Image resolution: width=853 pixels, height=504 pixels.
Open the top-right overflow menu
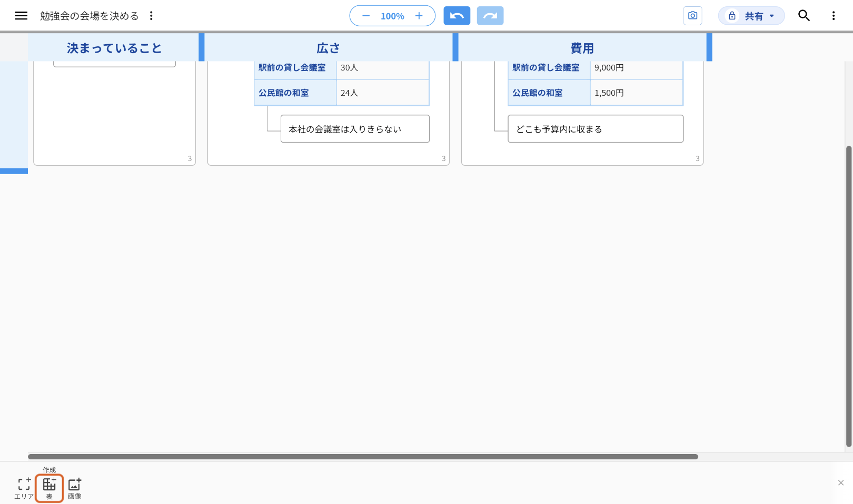click(x=834, y=16)
